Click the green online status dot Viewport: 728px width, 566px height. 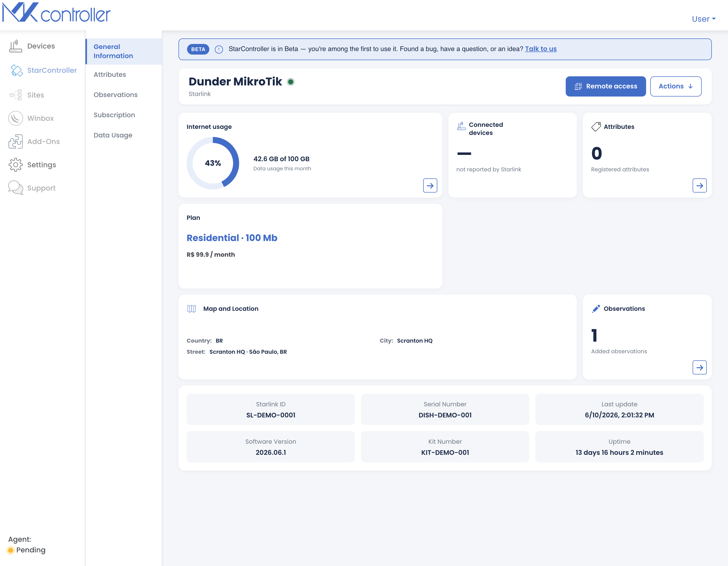click(291, 82)
